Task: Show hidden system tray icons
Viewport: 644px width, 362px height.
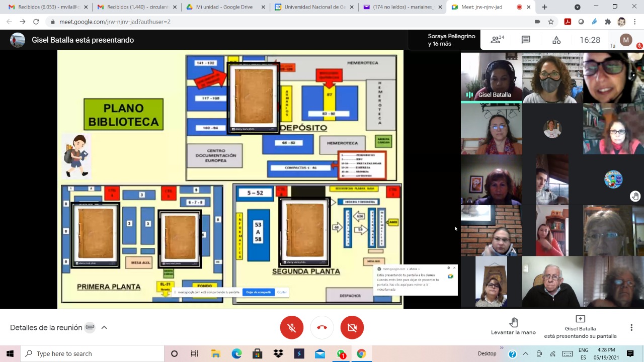Action: click(525, 353)
